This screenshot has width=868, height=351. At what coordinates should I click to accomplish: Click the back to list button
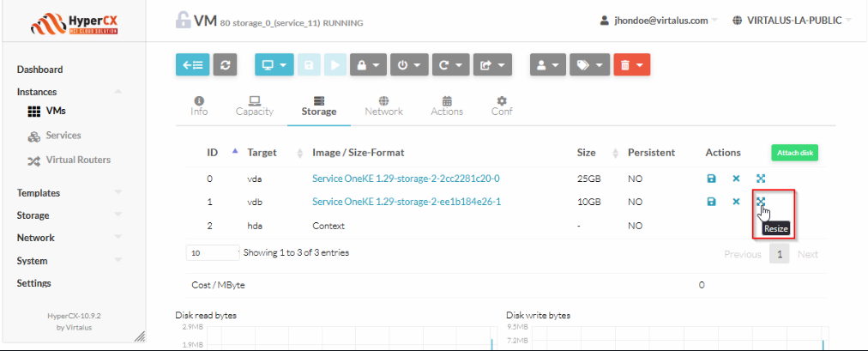(x=192, y=64)
